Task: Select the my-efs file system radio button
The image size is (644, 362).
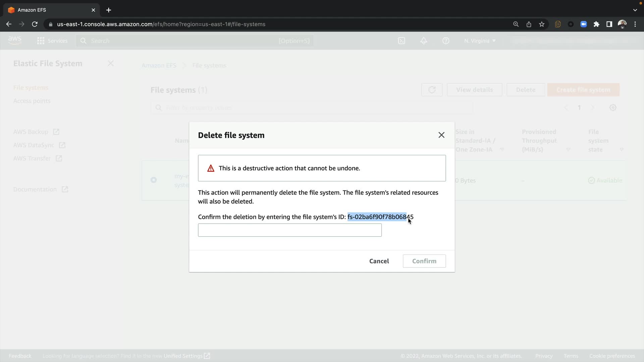Action: point(154,180)
